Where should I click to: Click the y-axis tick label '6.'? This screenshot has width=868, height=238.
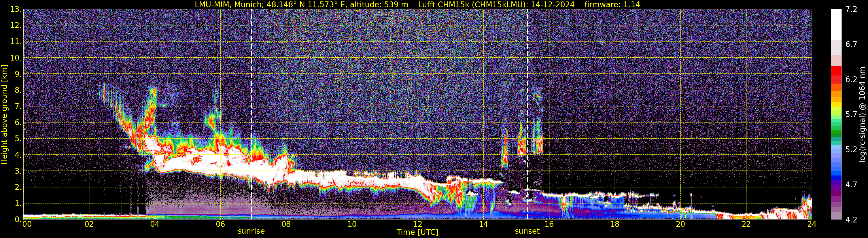(18, 123)
